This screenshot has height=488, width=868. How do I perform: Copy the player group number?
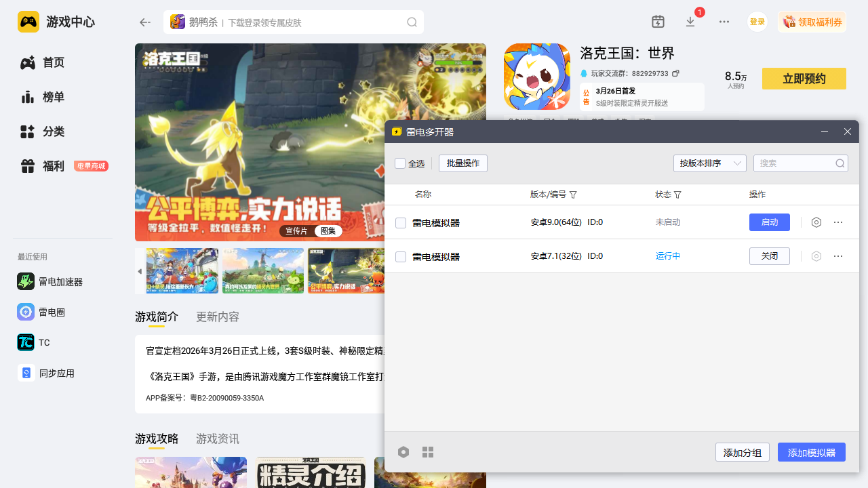click(675, 73)
